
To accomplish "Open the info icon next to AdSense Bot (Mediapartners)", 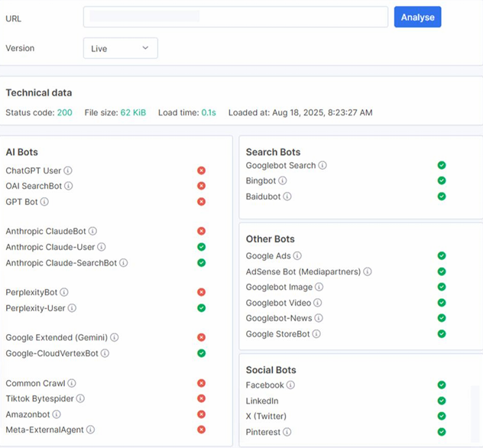I will [x=367, y=271].
